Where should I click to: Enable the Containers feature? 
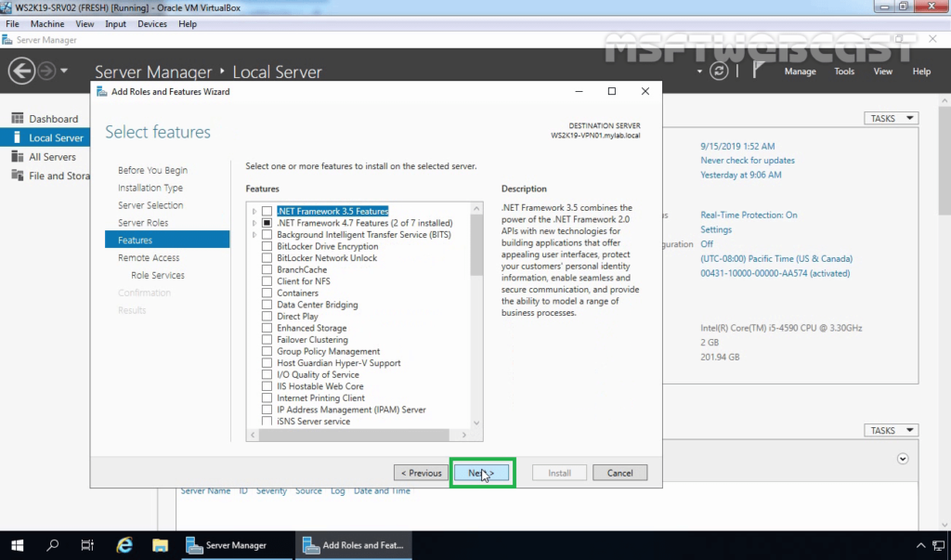(267, 293)
